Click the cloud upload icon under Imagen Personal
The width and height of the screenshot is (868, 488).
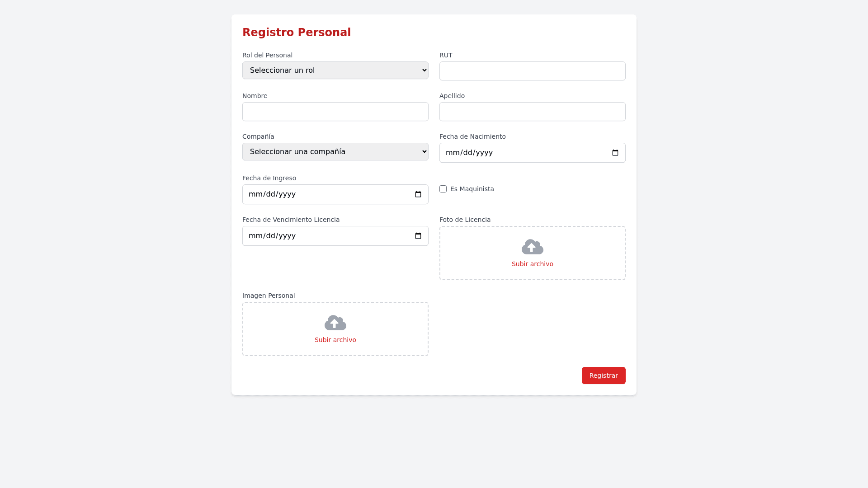click(335, 323)
